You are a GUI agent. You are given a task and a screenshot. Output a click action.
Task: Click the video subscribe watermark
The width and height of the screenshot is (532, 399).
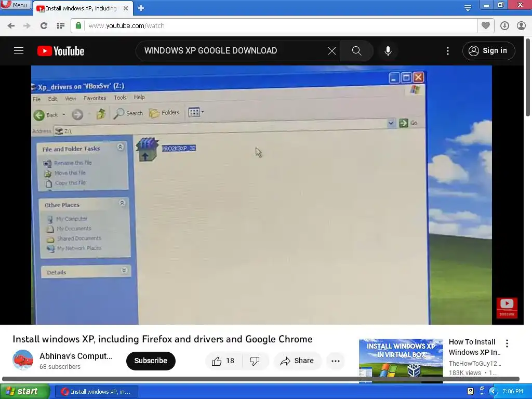click(x=507, y=308)
